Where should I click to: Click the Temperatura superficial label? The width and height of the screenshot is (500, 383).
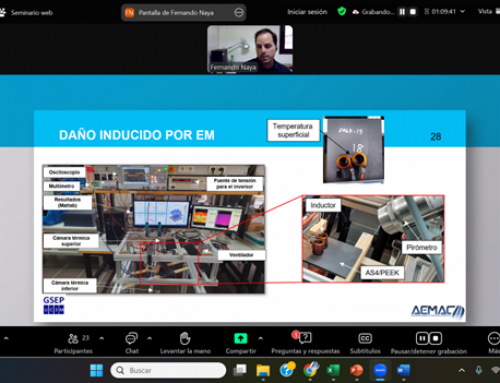[x=293, y=130]
